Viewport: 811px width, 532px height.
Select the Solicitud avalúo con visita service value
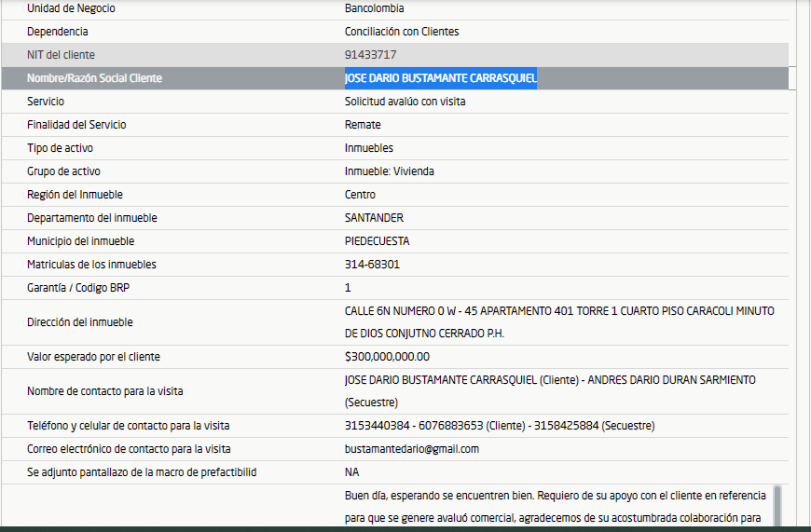(x=405, y=102)
